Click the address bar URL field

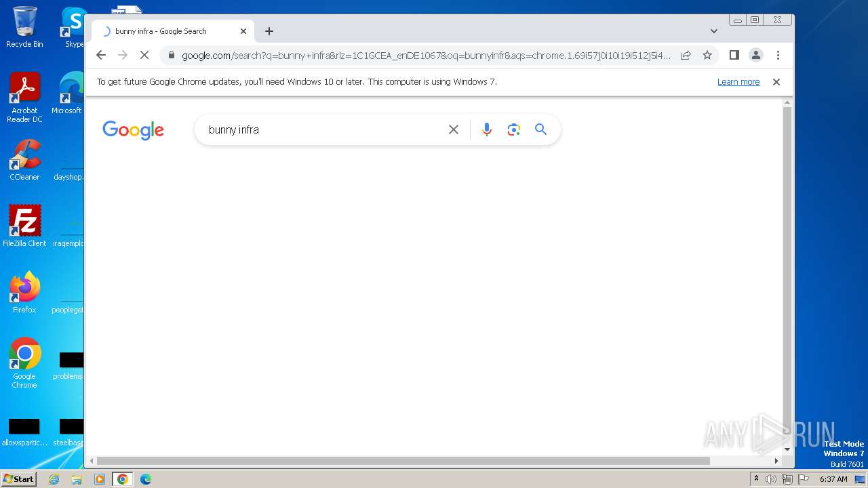pos(426,56)
